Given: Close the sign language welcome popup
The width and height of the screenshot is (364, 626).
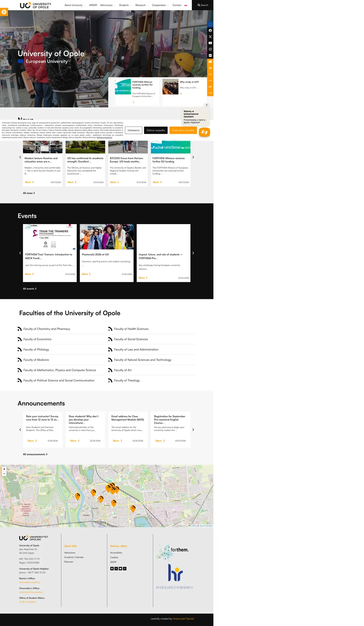Looking at the screenshot, I should (207, 105).
